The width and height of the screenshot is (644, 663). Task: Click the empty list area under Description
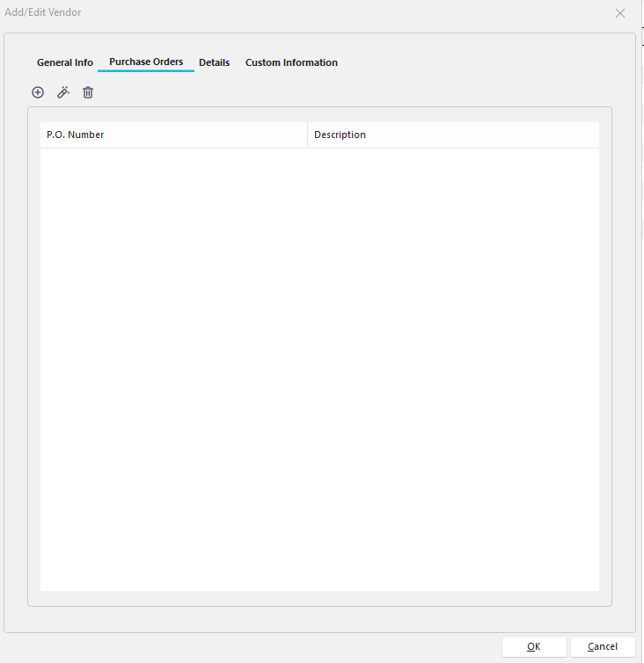tap(453, 352)
